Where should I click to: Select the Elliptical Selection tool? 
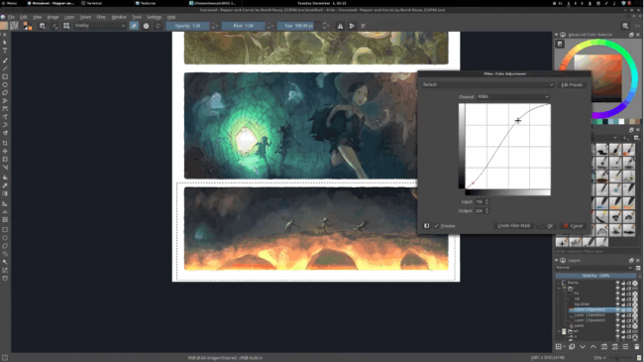[x=5, y=238]
